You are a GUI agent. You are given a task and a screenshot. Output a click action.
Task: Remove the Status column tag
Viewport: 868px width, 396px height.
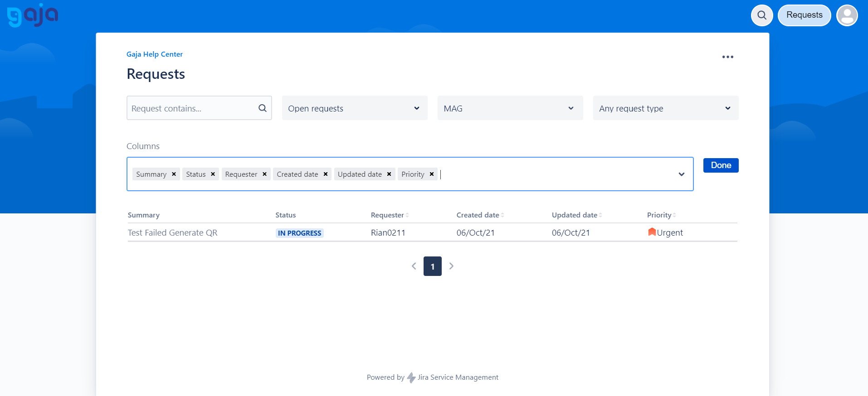213,174
